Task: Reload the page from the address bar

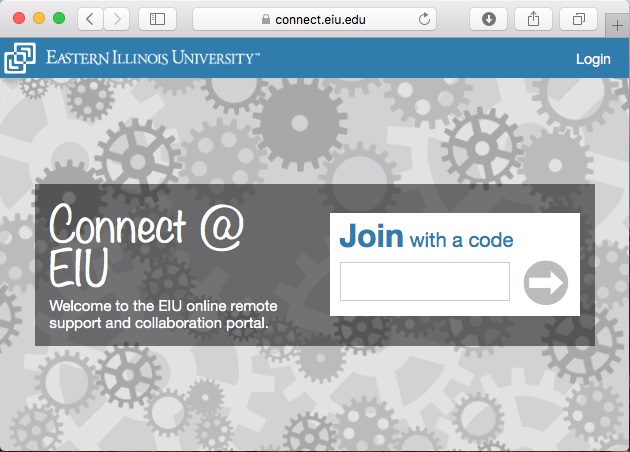Action: pyautogui.click(x=425, y=19)
